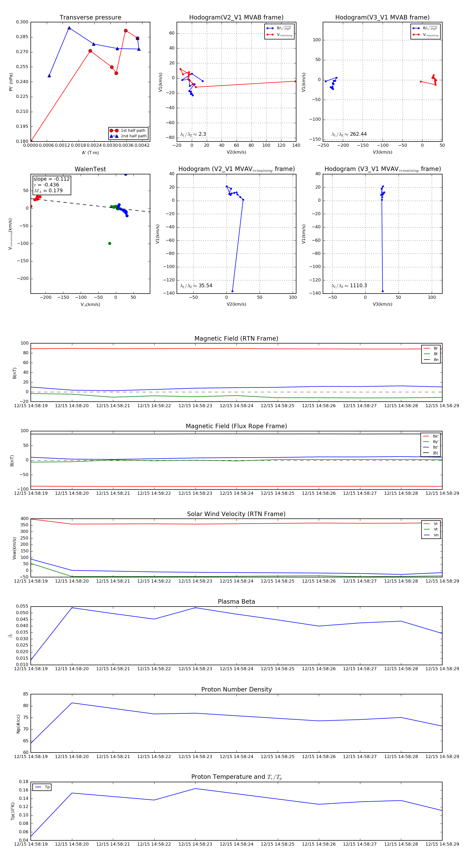Image resolution: width=473 pixels, height=868 pixels.
Task: Click the 'Tp(10⁶K)' axis label
Action: point(13,811)
